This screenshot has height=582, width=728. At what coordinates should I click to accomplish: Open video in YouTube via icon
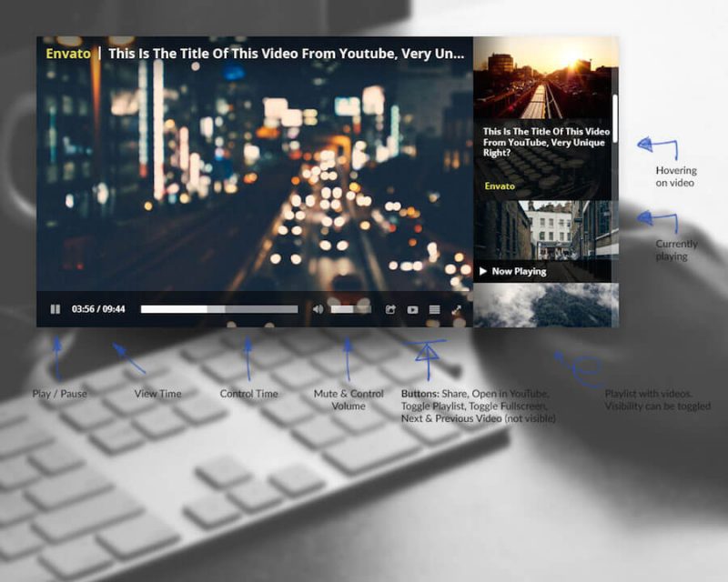pyautogui.click(x=412, y=309)
